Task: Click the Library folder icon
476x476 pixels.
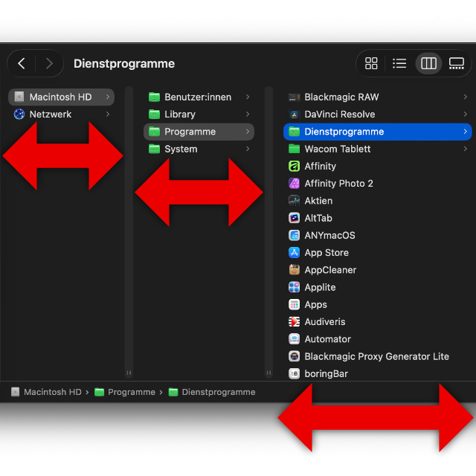Action: [154, 114]
